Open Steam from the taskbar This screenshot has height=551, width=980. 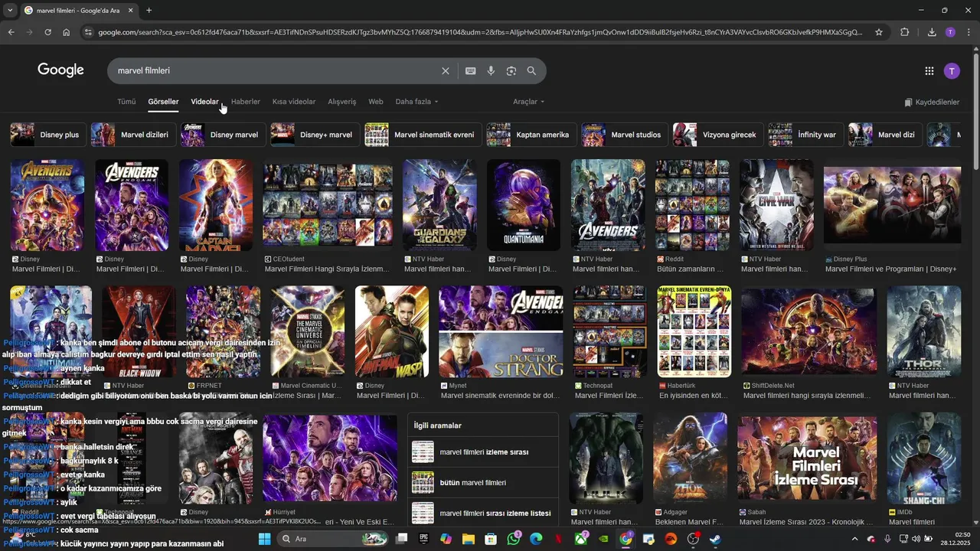[x=715, y=539]
